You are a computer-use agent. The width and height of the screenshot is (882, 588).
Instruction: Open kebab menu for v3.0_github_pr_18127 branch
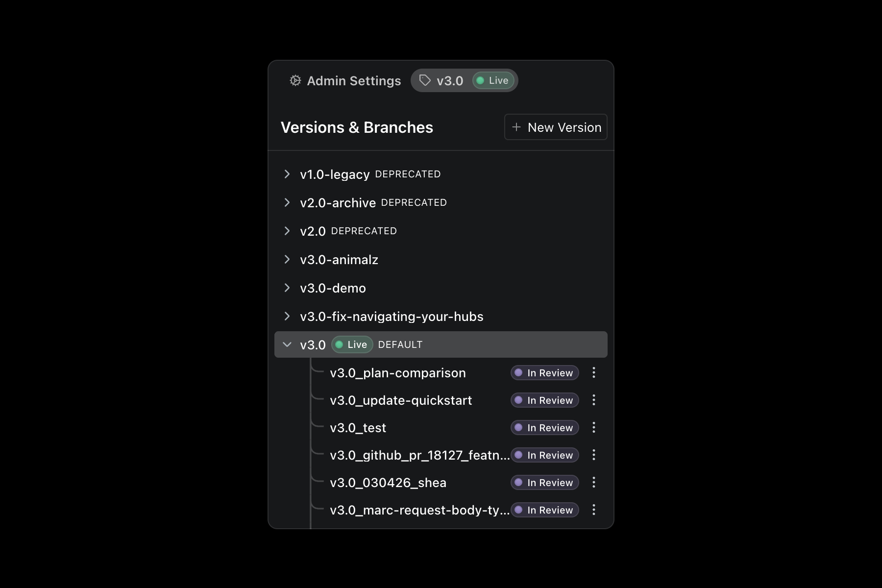pyautogui.click(x=594, y=455)
